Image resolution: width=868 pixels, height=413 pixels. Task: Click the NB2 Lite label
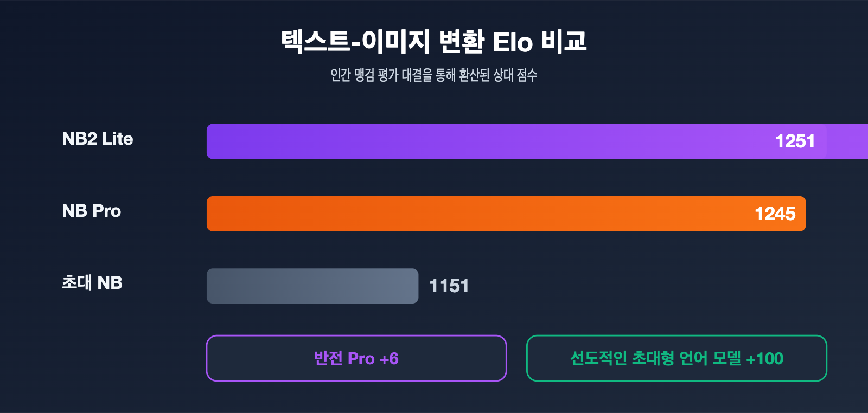point(98,139)
